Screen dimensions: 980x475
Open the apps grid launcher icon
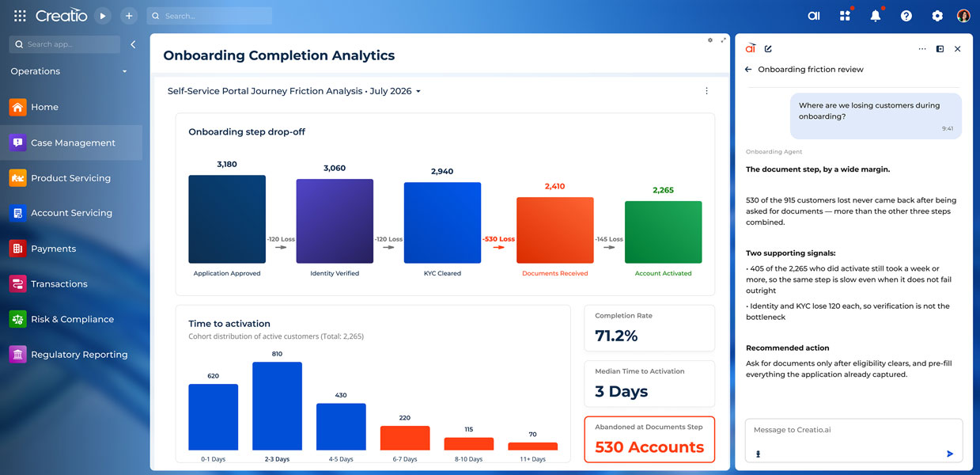[20, 15]
